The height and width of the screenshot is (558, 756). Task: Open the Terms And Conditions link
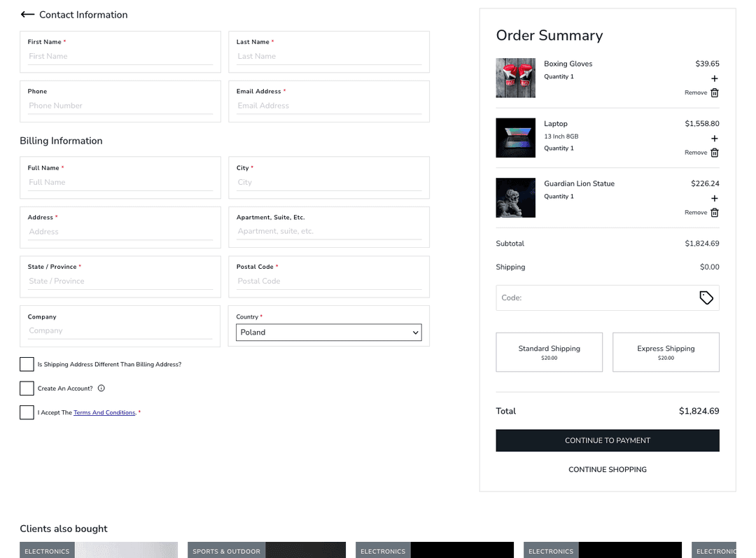pos(104,412)
